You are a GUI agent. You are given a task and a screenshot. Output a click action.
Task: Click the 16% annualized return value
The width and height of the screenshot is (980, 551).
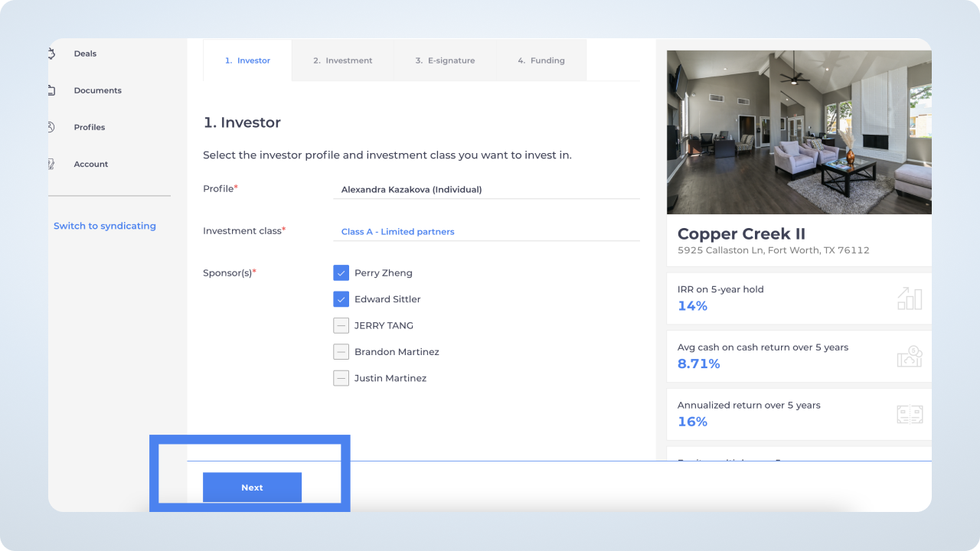[692, 422]
